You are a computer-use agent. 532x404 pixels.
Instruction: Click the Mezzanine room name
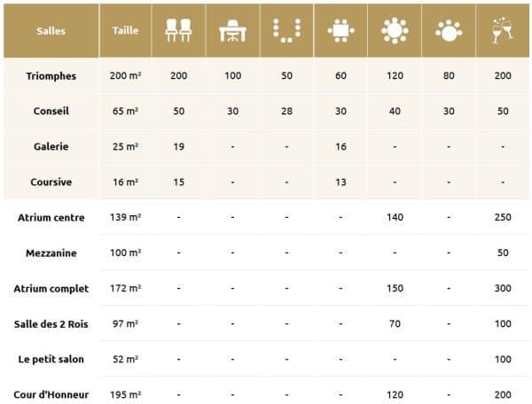coord(51,252)
